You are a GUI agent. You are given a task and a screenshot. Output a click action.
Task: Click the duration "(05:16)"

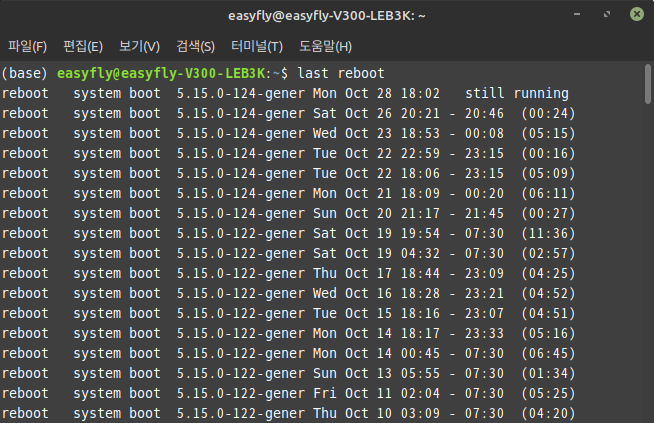click(x=548, y=334)
